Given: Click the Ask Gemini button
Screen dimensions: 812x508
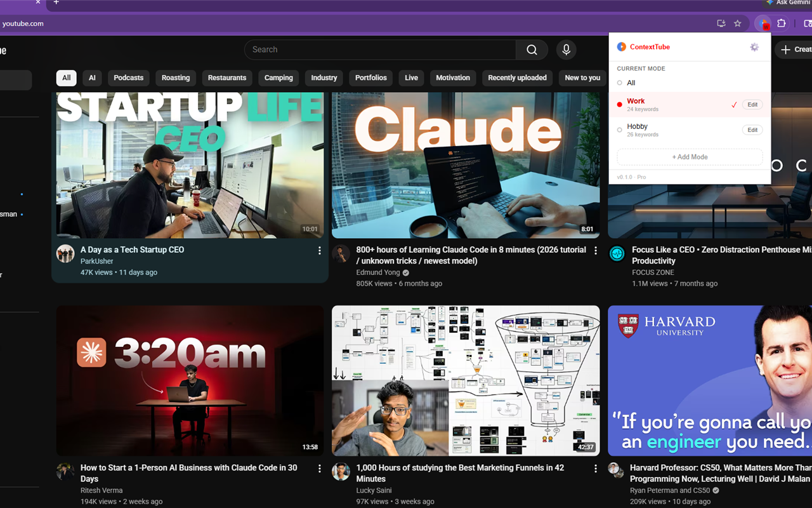Looking at the screenshot, I should 787,3.
